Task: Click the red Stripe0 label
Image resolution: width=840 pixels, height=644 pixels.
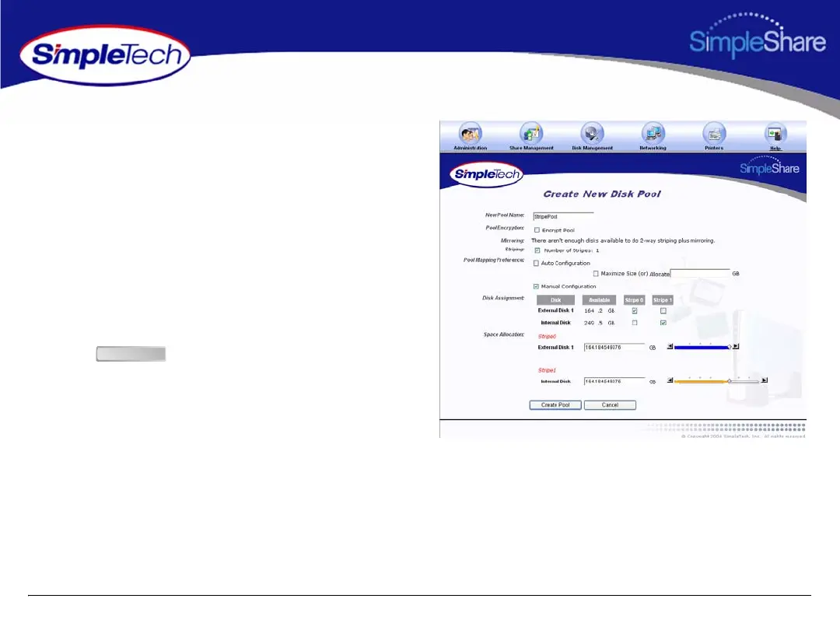Action: (547, 337)
